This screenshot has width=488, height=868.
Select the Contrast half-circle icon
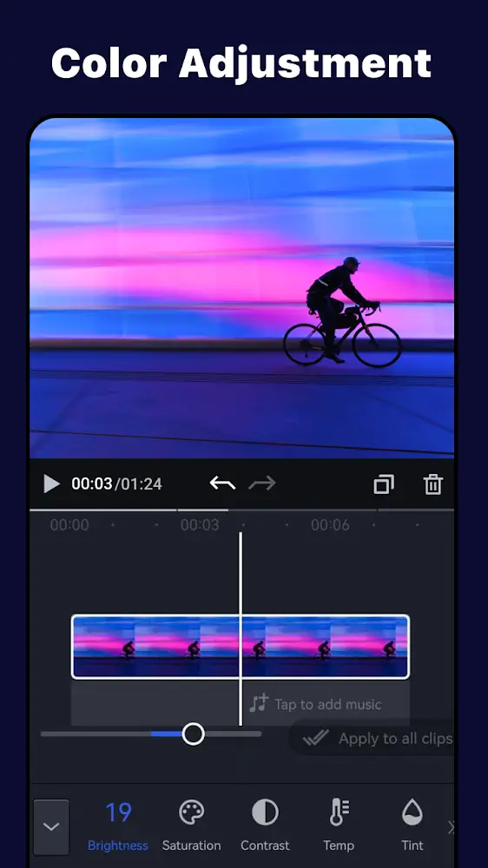265,813
